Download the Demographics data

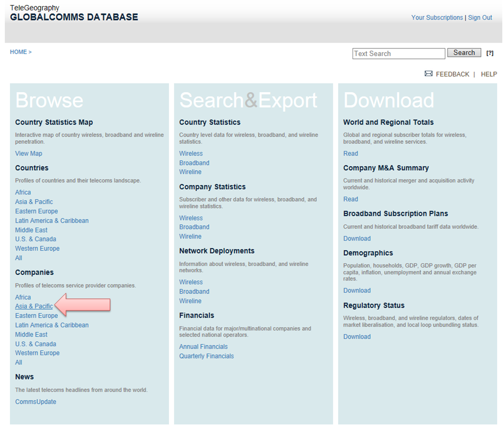tap(357, 291)
